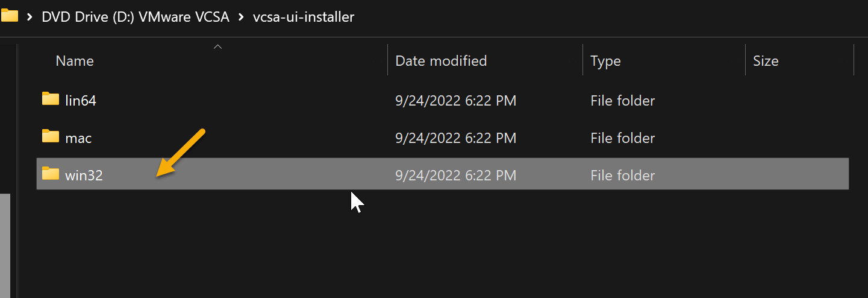Click the navigation pane scrollbar thumb
Screen dimensions: 868x298
pos(5,246)
